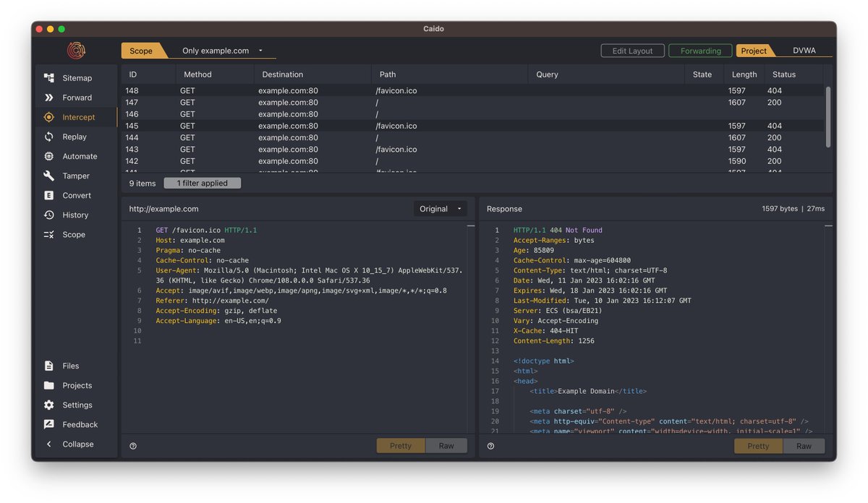Image resolution: width=868 pixels, height=503 pixels.
Task: Click the Edit Layout button
Action: click(632, 51)
